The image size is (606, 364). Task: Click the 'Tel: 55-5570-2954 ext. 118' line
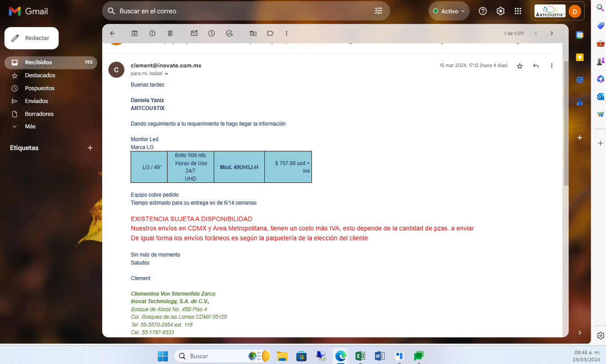(162, 325)
